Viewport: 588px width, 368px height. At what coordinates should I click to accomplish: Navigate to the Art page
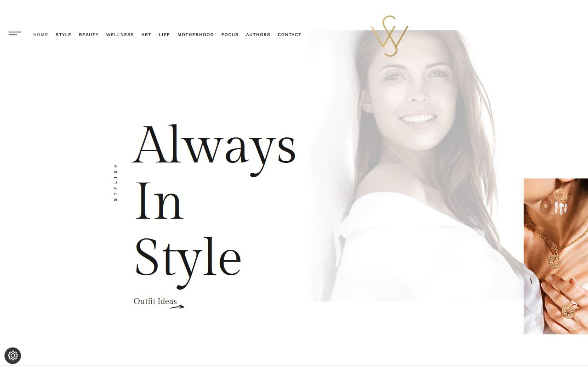tap(146, 35)
